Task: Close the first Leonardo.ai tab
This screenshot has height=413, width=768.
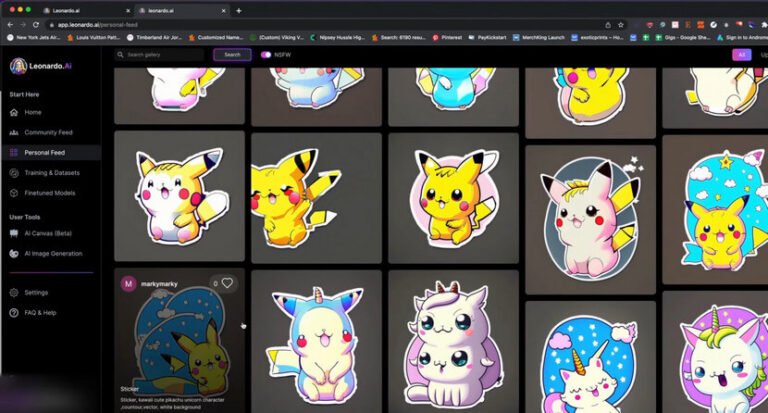Action: click(x=128, y=10)
